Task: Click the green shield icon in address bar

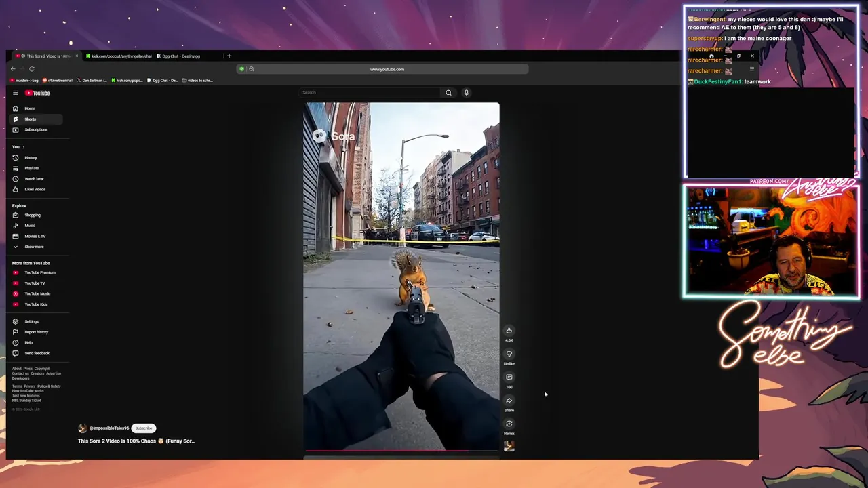Action: 241,69
